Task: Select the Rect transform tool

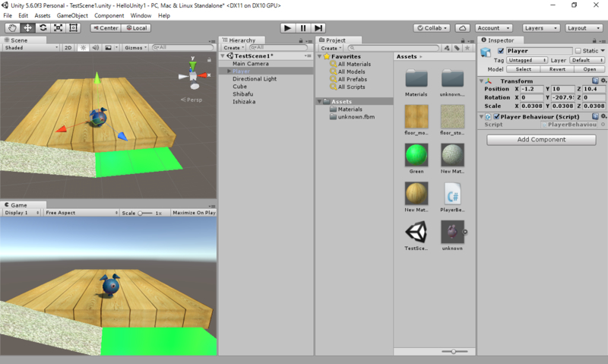Action: 73,28
